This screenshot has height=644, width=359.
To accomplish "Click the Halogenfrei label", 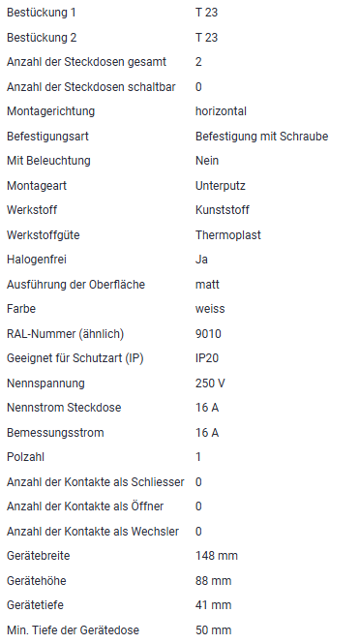I will click(x=37, y=260).
